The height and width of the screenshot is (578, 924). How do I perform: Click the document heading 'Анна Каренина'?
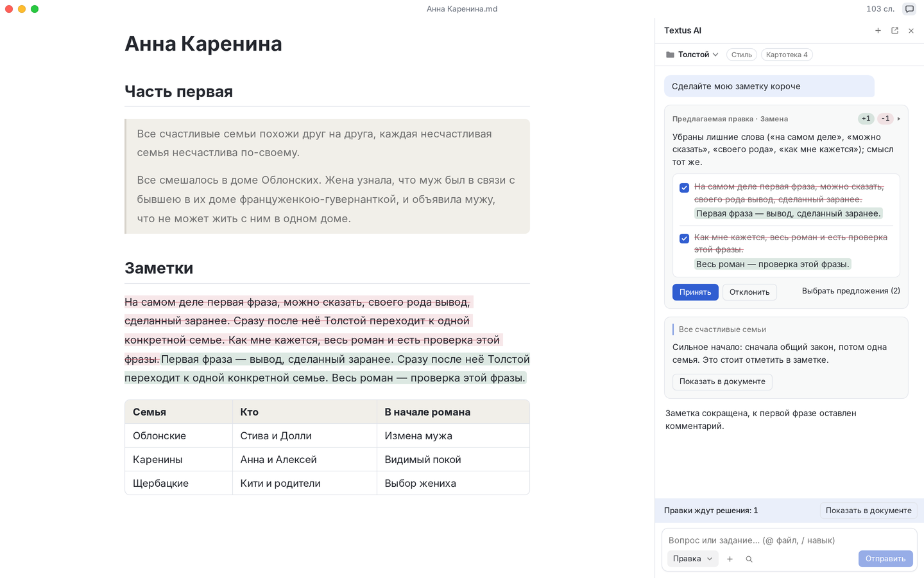(203, 44)
